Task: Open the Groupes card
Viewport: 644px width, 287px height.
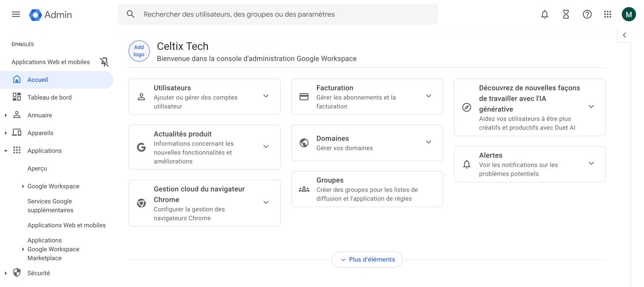Action: [367, 189]
